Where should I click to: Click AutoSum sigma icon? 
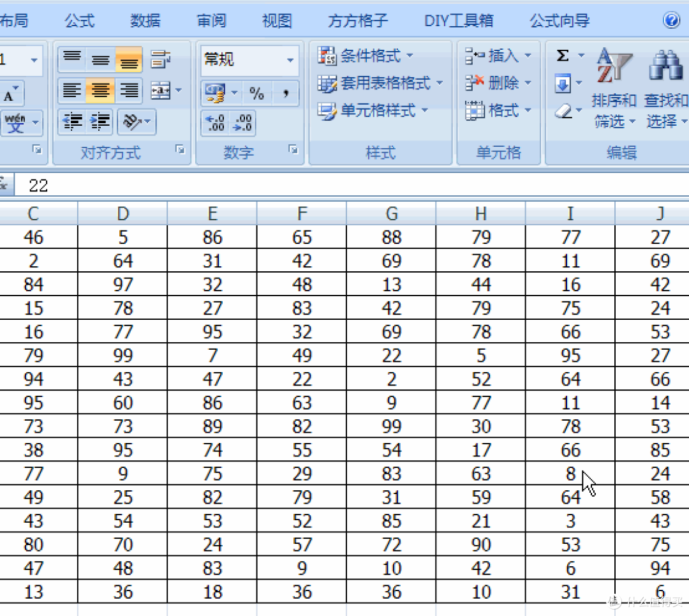(563, 56)
